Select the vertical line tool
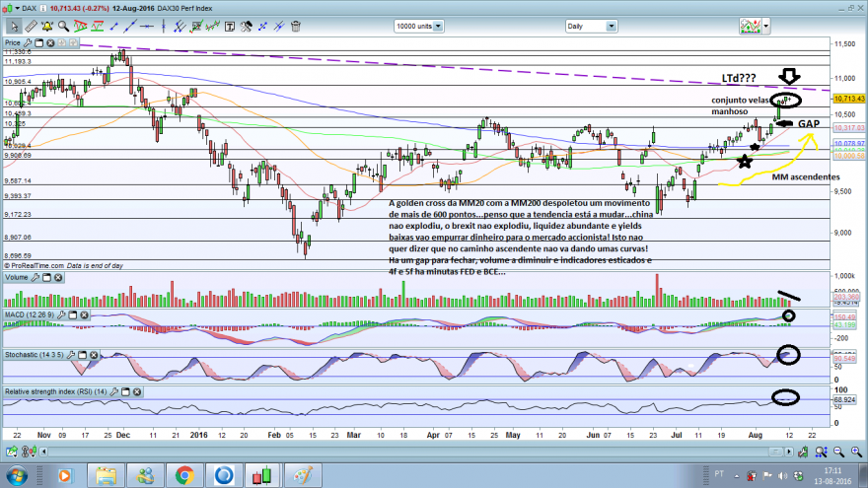 pyautogui.click(x=164, y=26)
